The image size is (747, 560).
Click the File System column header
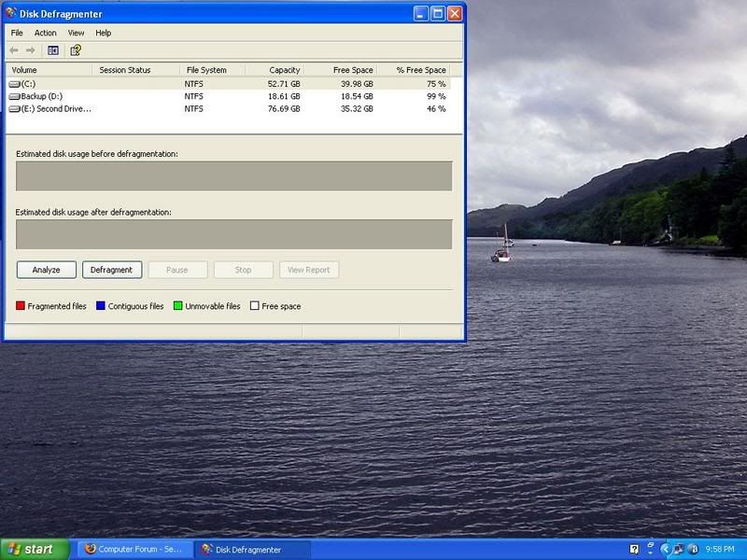pos(212,70)
